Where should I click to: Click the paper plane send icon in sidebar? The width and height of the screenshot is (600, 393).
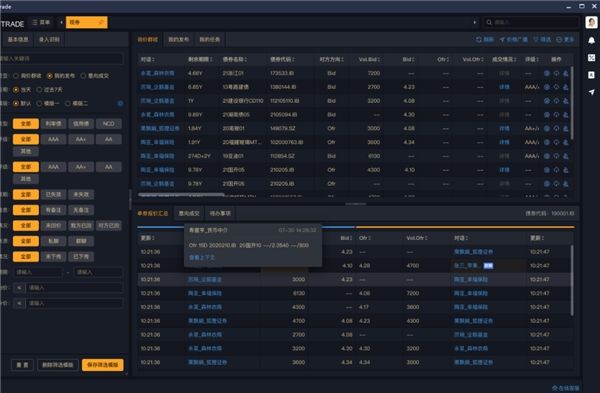591,92
